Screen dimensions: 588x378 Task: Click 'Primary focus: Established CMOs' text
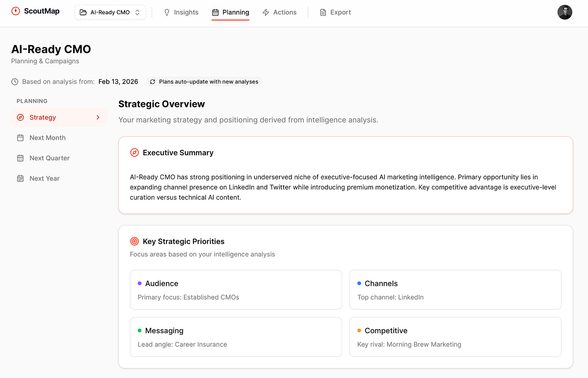point(189,297)
